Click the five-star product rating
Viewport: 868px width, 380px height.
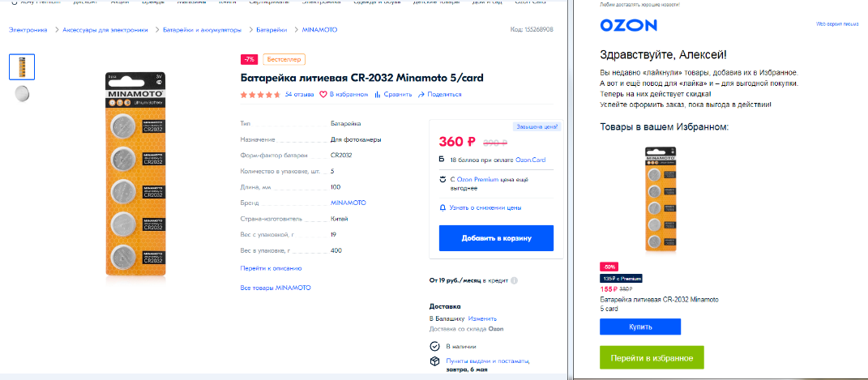pyautogui.click(x=260, y=95)
